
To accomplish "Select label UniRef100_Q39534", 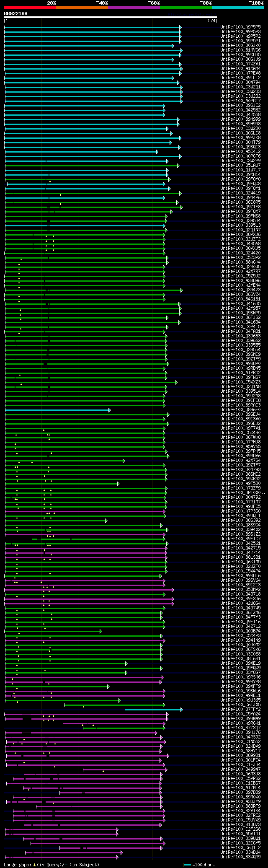I will [x=240, y=220].
